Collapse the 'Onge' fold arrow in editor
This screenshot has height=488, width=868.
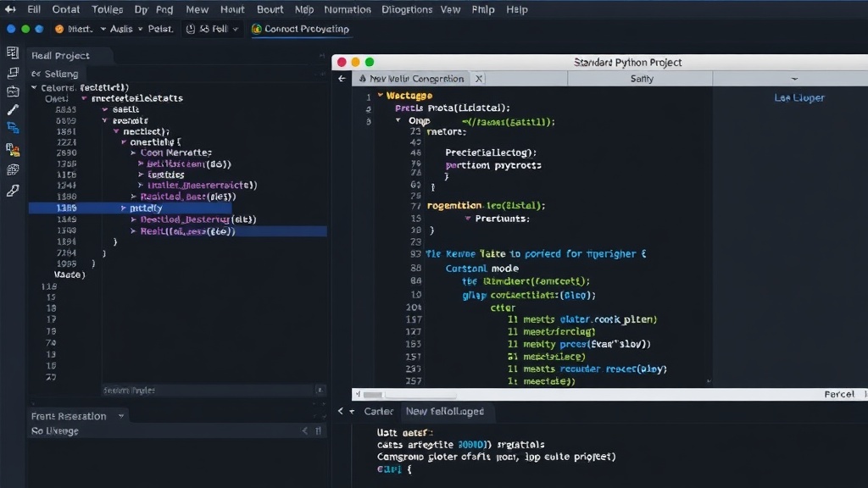pyautogui.click(x=398, y=120)
